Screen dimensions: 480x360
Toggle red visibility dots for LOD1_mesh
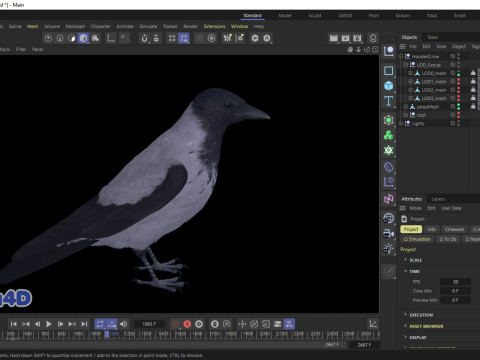tap(459, 81)
